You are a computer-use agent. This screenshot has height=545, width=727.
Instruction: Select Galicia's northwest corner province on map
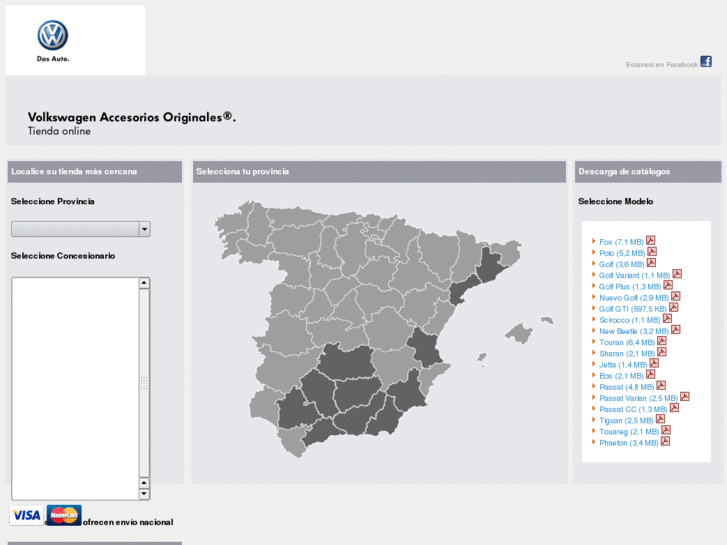[232, 224]
